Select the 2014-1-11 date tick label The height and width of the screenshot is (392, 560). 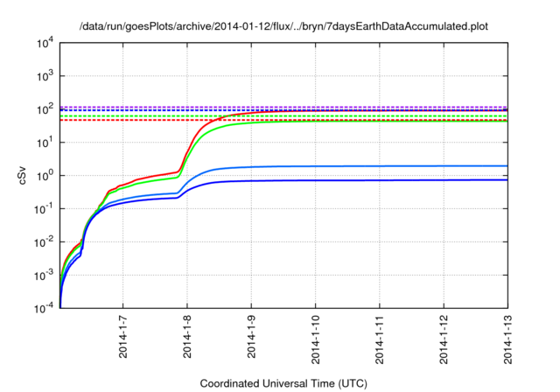[x=379, y=339]
